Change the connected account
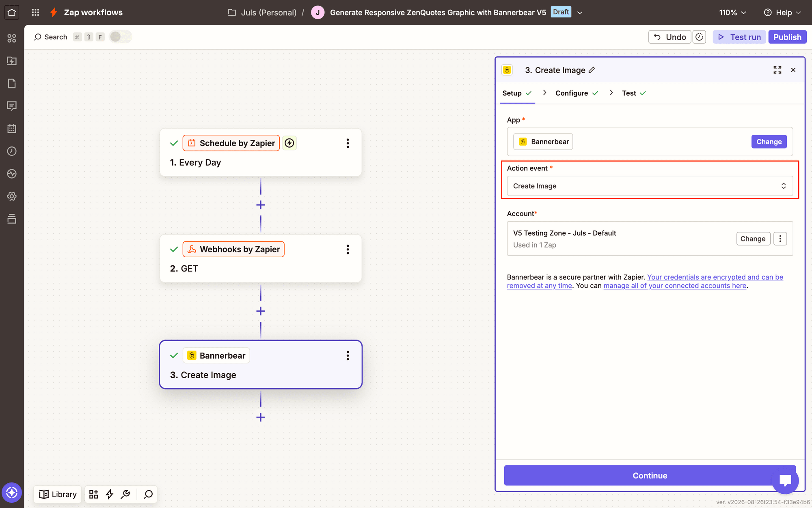This screenshot has height=508, width=812. [x=753, y=239]
